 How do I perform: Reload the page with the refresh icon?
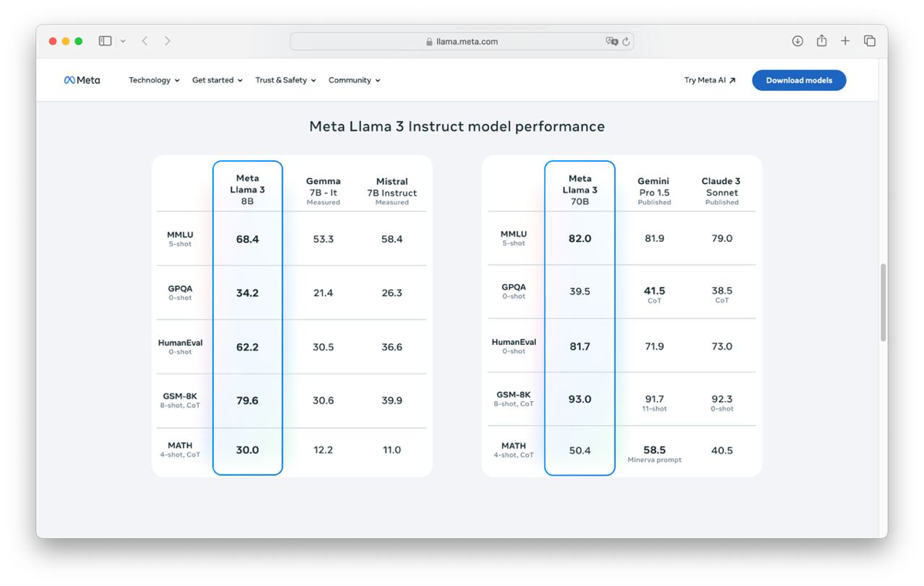coord(626,42)
